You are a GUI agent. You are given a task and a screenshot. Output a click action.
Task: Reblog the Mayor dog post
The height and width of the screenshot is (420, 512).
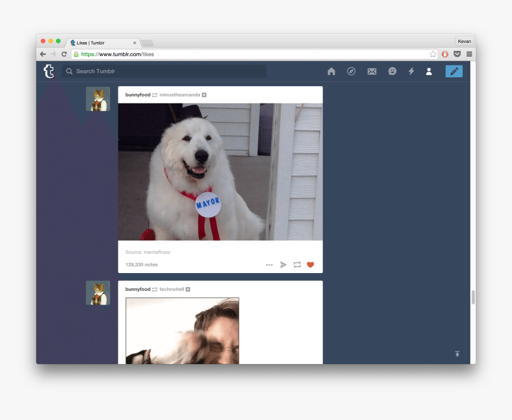tap(297, 265)
